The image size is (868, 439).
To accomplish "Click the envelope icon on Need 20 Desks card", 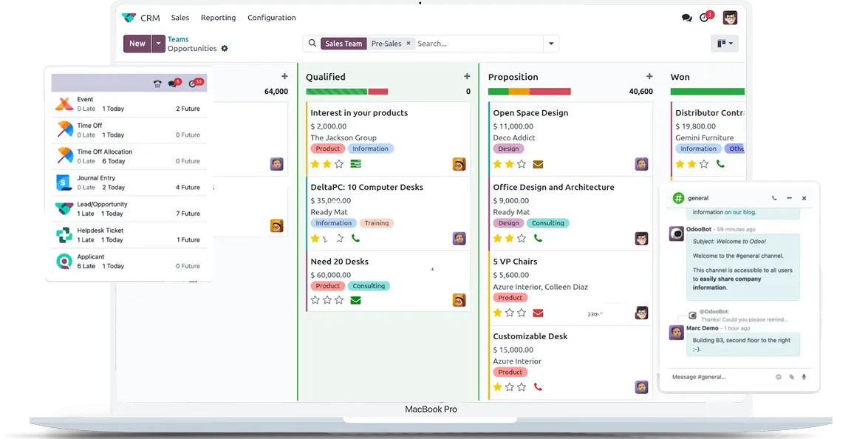I will tap(355, 300).
